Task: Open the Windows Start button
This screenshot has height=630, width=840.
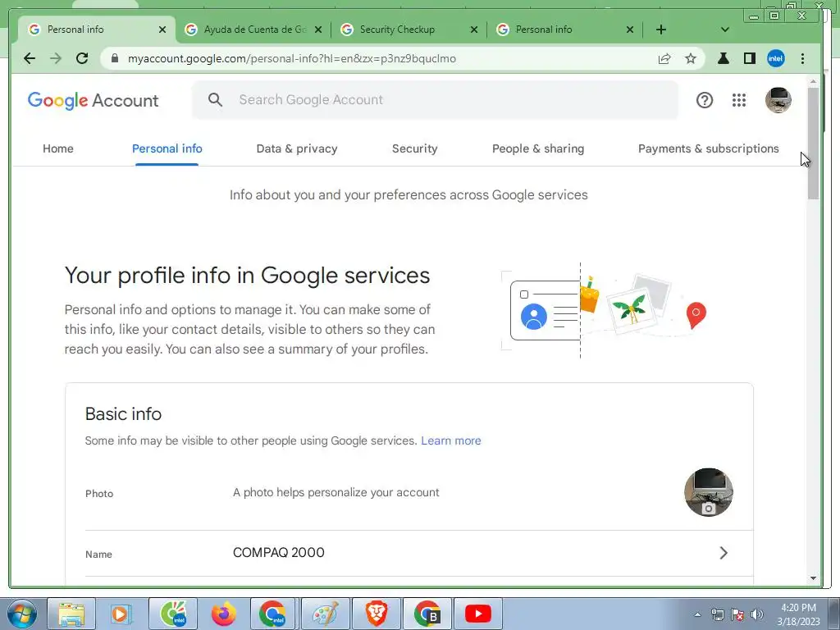Action: [x=22, y=614]
